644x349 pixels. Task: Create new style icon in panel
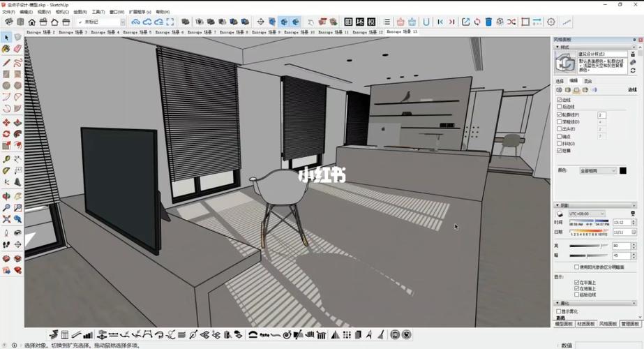pos(633,63)
